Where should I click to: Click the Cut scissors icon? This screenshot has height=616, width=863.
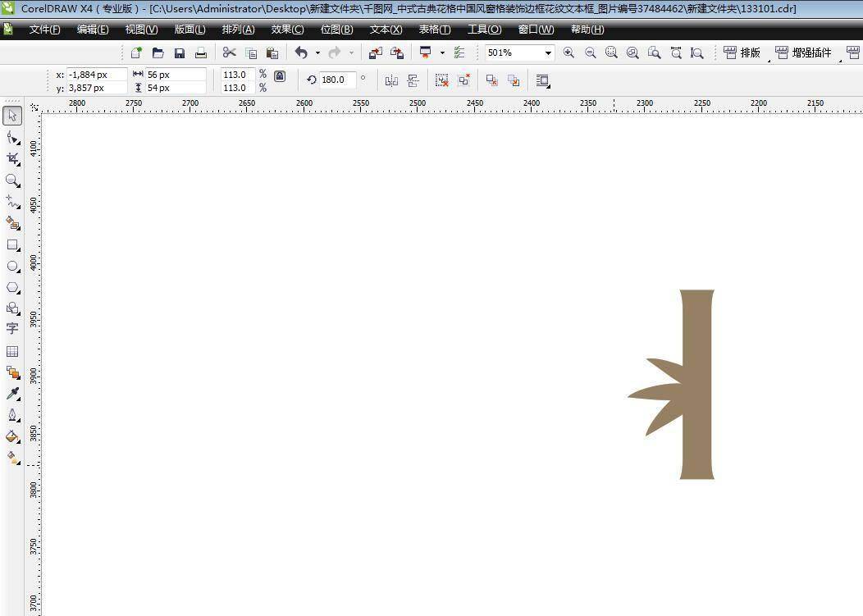(x=229, y=52)
